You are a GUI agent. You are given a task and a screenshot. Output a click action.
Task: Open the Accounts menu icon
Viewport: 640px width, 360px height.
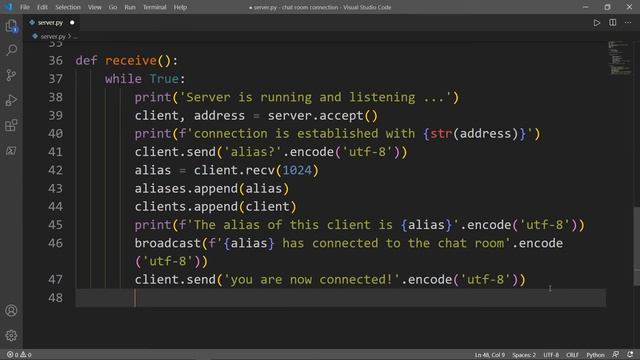point(11,311)
